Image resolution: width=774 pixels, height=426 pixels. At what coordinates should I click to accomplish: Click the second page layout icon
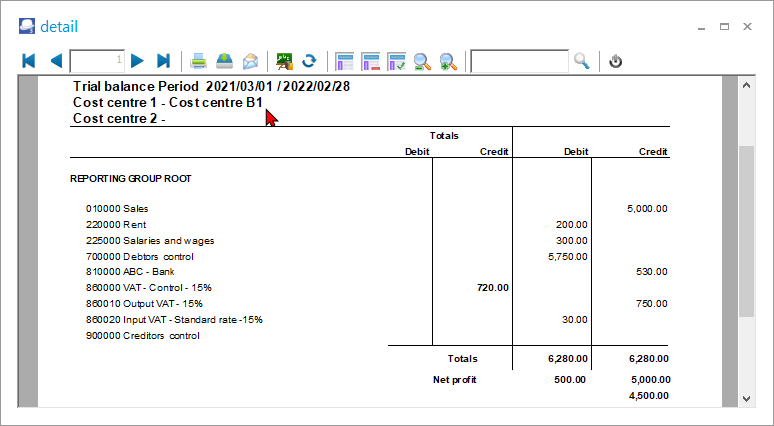tap(371, 61)
